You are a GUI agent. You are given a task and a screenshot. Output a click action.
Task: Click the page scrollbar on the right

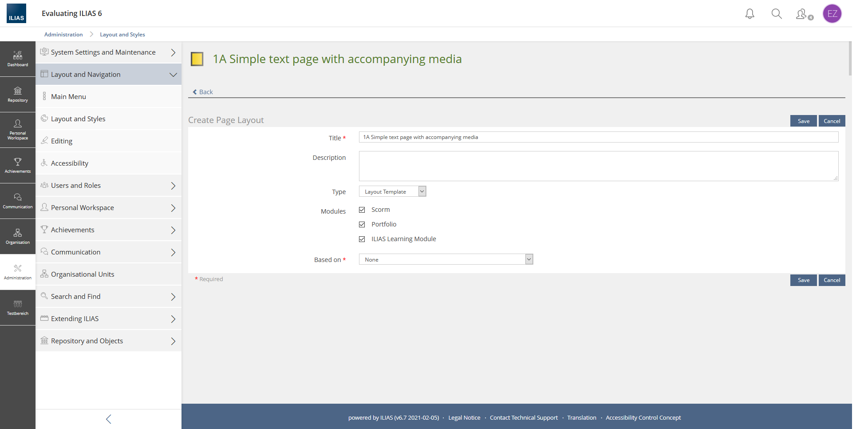point(849,59)
